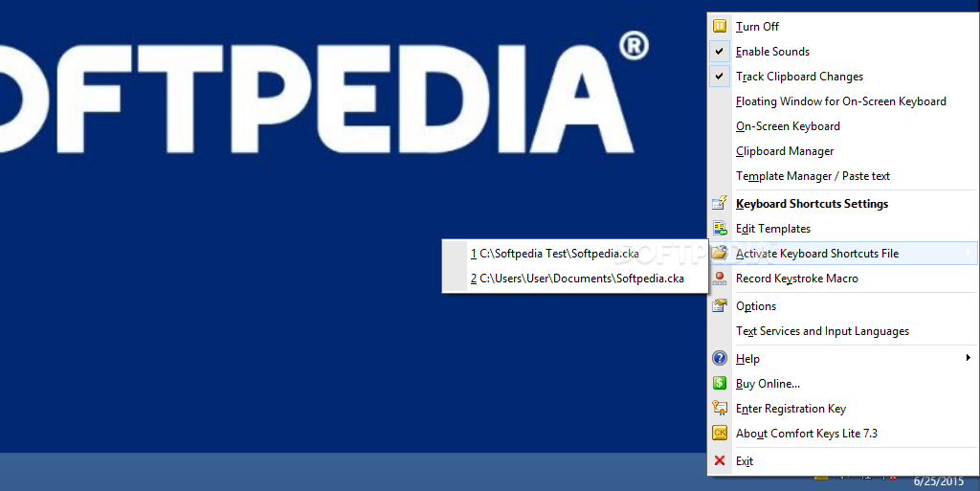Screen dimensions: 980x491
Task: Click the 6/25/2015 taskbar date
Action: tap(939, 481)
